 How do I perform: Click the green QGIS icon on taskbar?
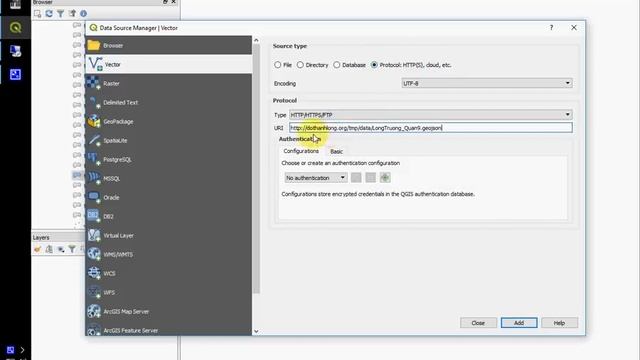16,28
